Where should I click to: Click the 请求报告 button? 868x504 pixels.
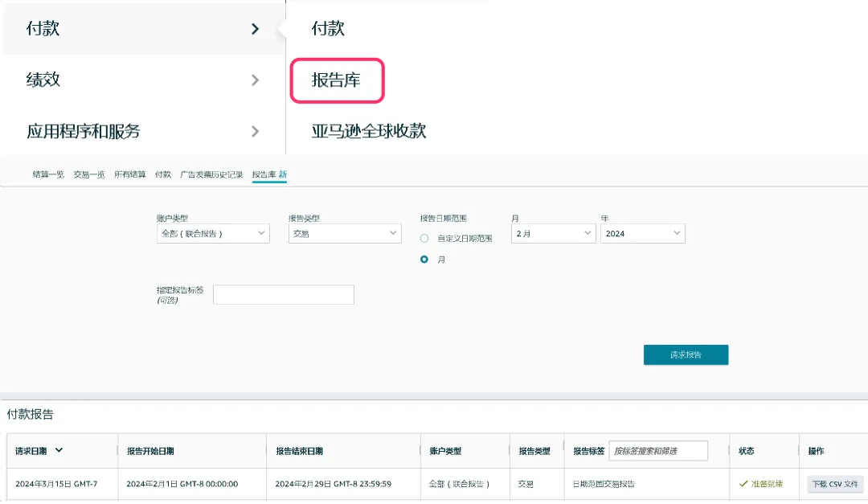tap(686, 355)
